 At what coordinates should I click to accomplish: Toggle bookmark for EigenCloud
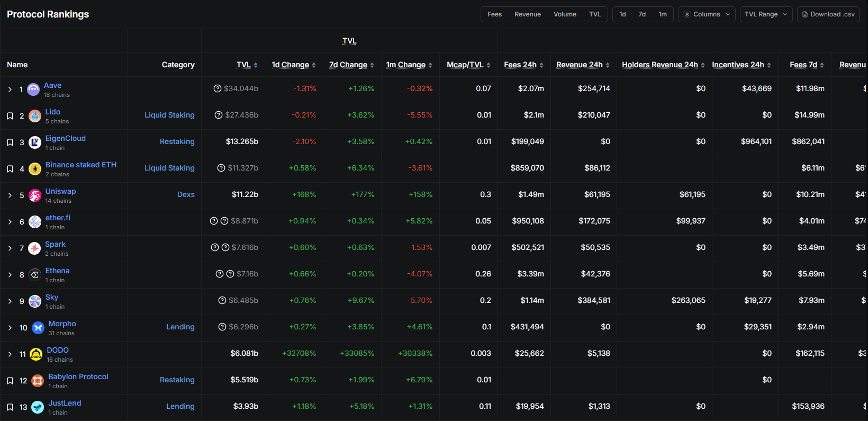(x=10, y=142)
